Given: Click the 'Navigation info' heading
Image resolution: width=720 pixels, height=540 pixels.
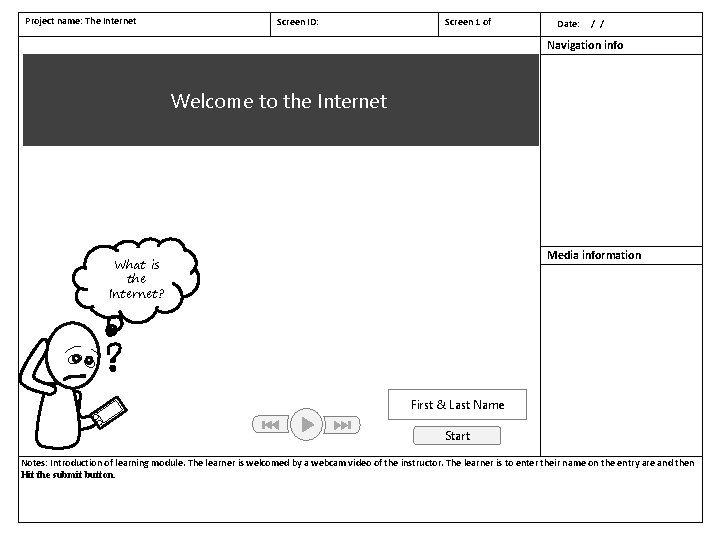Looking at the screenshot, I should pos(585,45).
